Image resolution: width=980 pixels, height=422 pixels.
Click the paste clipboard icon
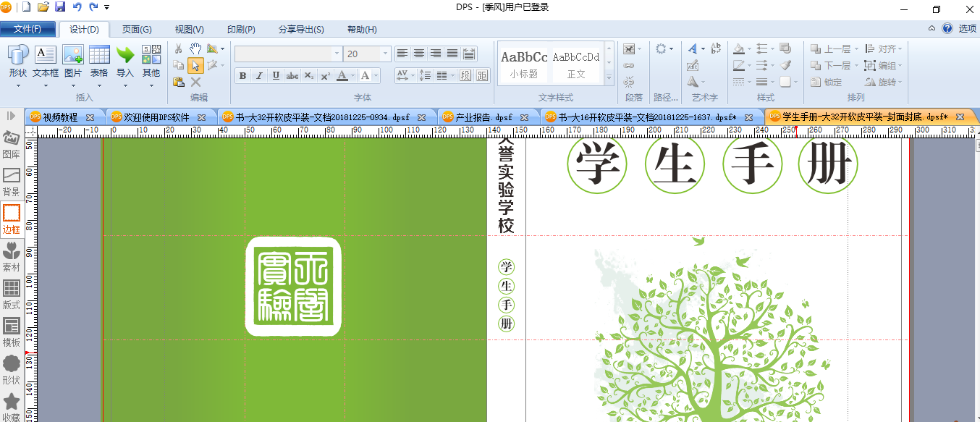178,82
